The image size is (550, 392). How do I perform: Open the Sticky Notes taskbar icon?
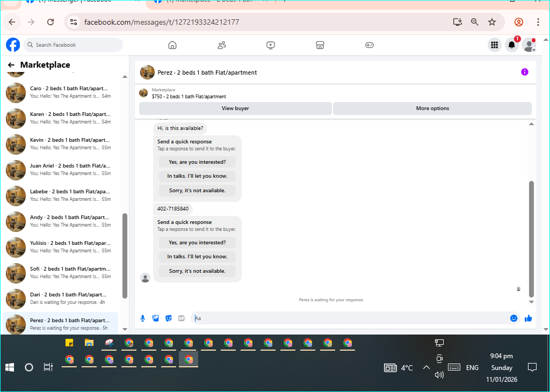[69, 343]
